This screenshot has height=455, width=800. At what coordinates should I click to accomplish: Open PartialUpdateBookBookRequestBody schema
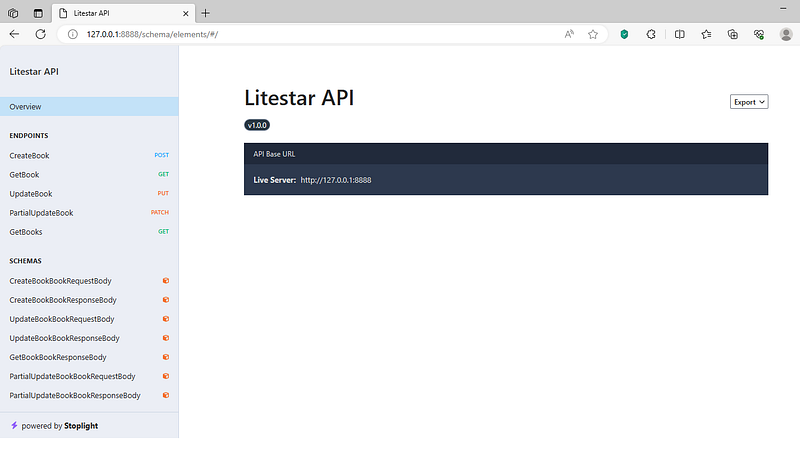tap(89, 376)
